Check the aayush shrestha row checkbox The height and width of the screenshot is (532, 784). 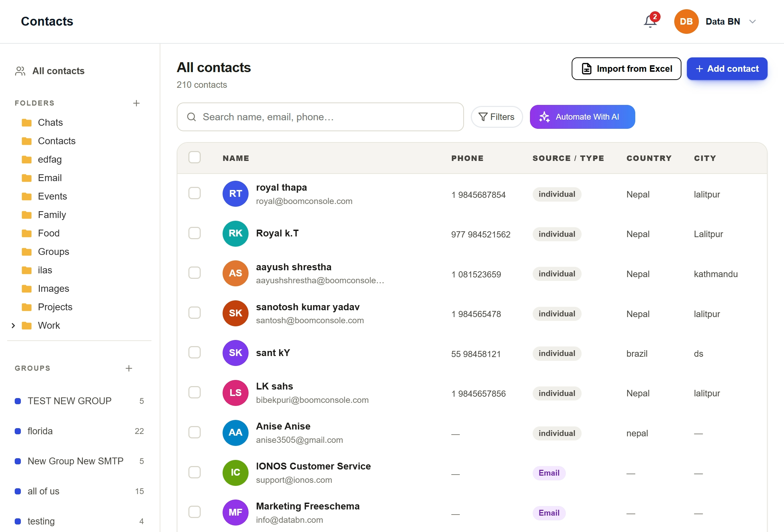coord(195,273)
